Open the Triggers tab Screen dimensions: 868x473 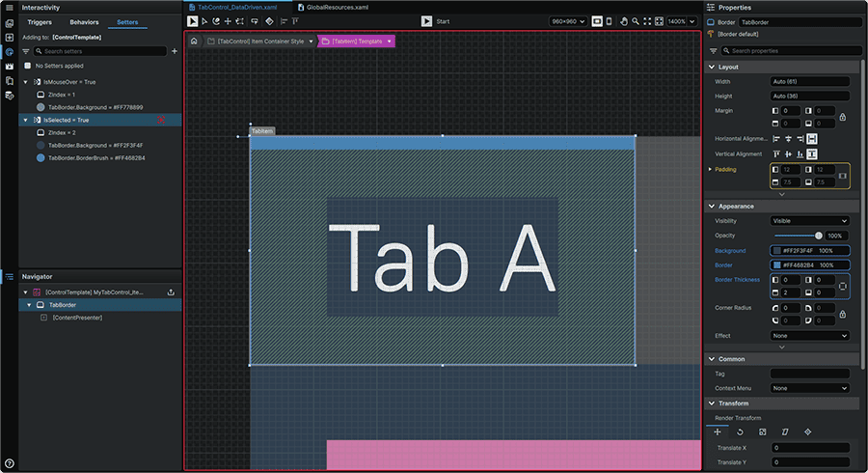tap(40, 22)
